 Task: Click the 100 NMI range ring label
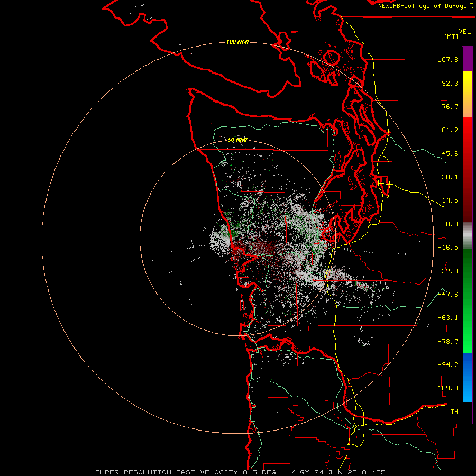coord(237,42)
